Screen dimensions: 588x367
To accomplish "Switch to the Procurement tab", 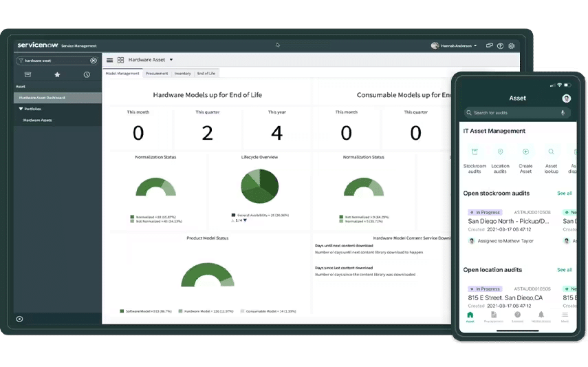I will (157, 73).
